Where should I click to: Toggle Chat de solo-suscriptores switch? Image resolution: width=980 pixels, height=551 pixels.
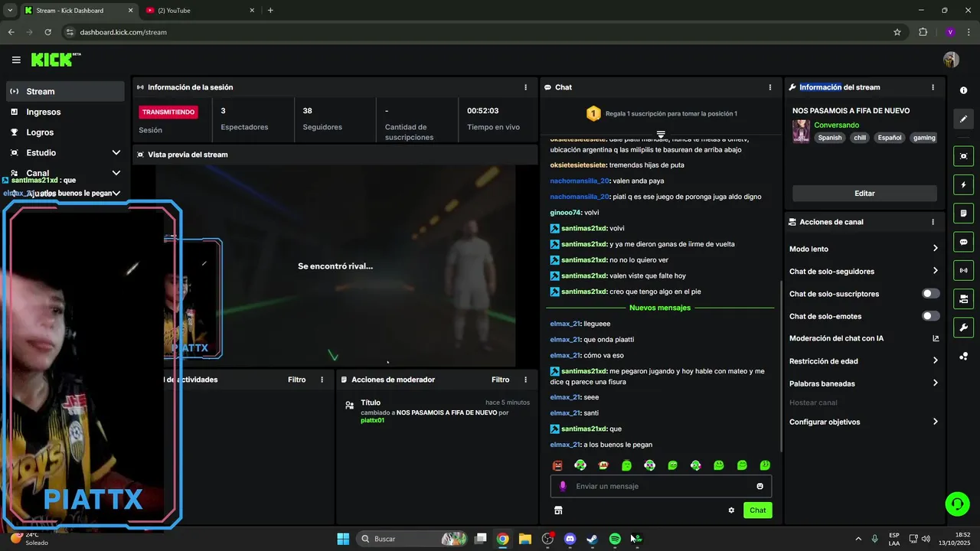point(930,294)
